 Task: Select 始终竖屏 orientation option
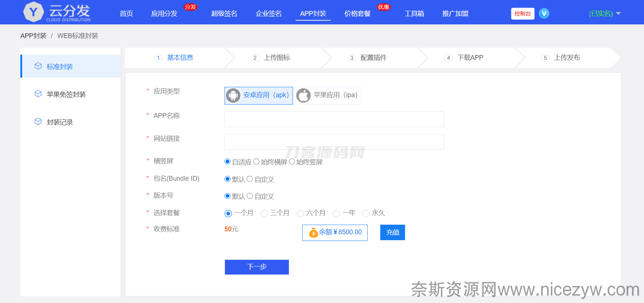click(292, 161)
